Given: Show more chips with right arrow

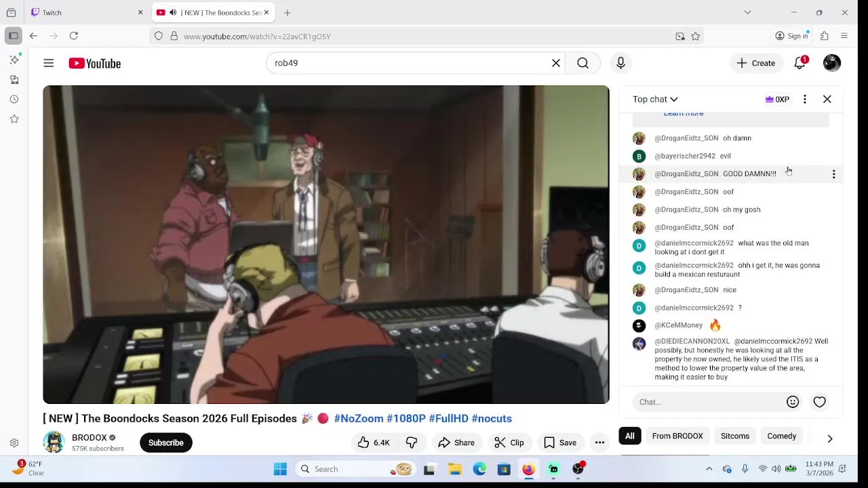Looking at the screenshot, I should coord(830,439).
